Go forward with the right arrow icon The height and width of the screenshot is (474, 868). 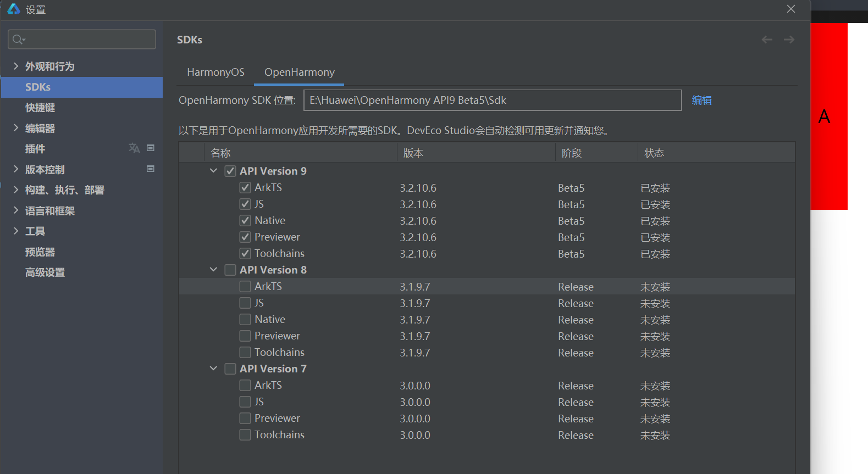[789, 40]
